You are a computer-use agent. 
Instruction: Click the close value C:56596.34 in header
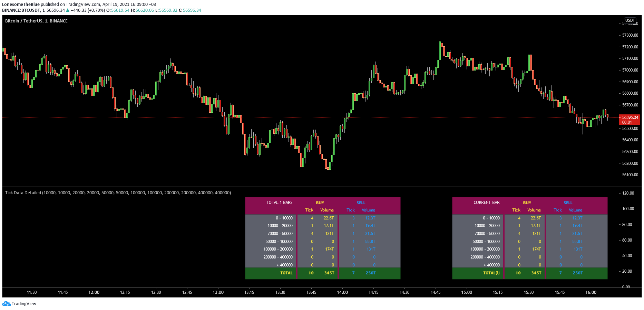(x=190, y=10)
